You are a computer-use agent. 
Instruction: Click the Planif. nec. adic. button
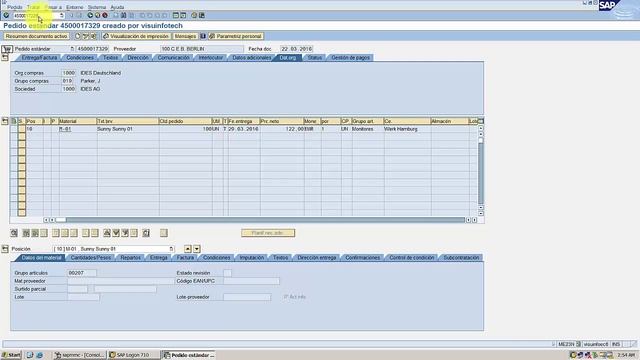point(268,233)
